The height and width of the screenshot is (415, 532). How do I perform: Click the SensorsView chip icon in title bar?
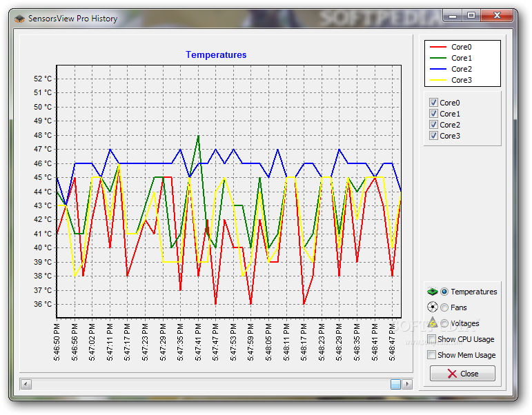[20, 19]
